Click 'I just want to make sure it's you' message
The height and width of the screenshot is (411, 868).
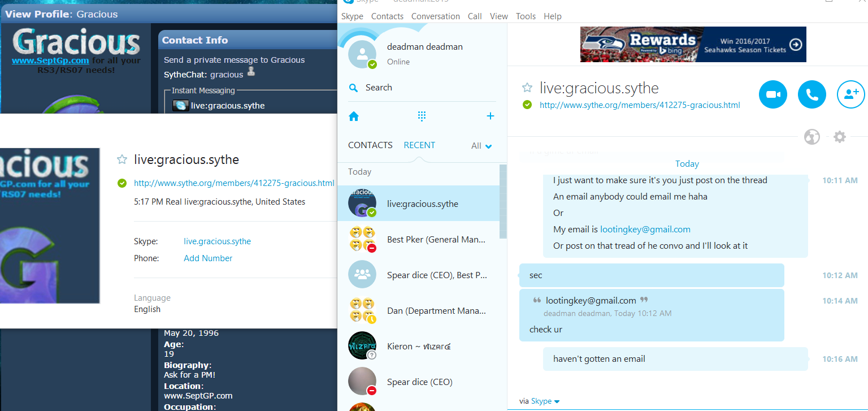[x=660, y=180]
